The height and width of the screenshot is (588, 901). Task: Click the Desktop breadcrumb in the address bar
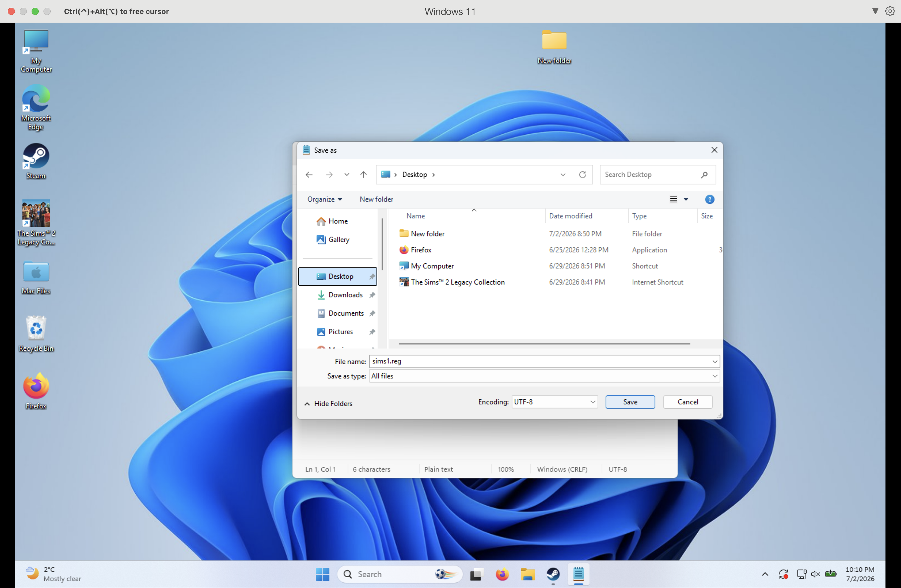click(x=414, y=175)
